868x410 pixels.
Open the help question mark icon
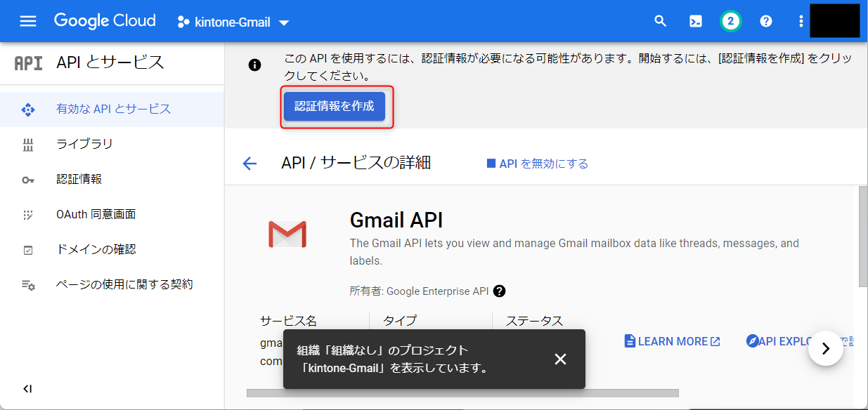click(766, 21)
